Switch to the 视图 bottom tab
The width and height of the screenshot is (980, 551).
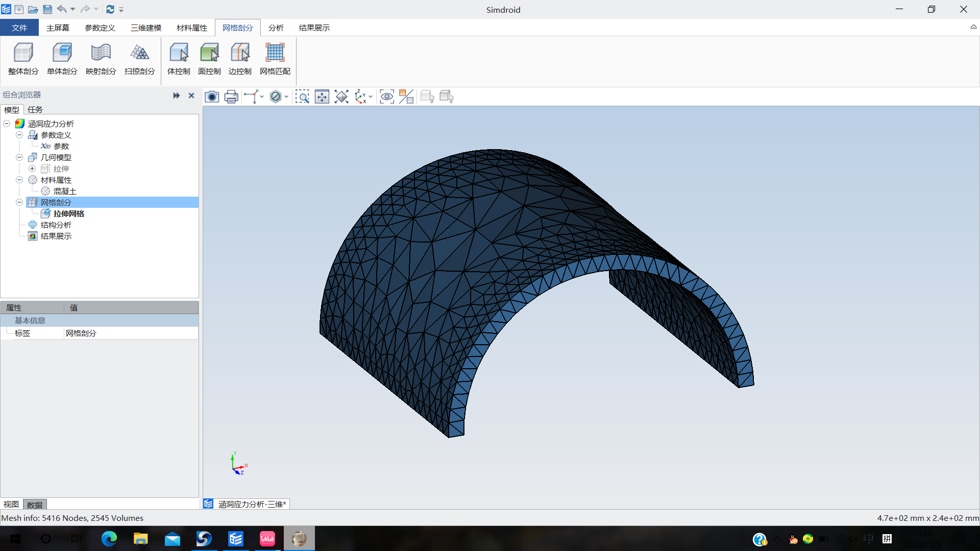(11, 505)
